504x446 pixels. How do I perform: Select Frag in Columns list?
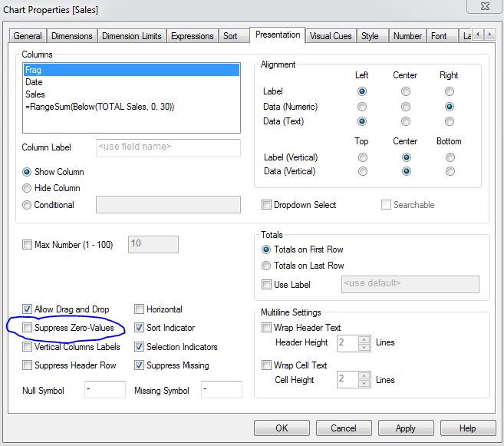pos(132,70)
